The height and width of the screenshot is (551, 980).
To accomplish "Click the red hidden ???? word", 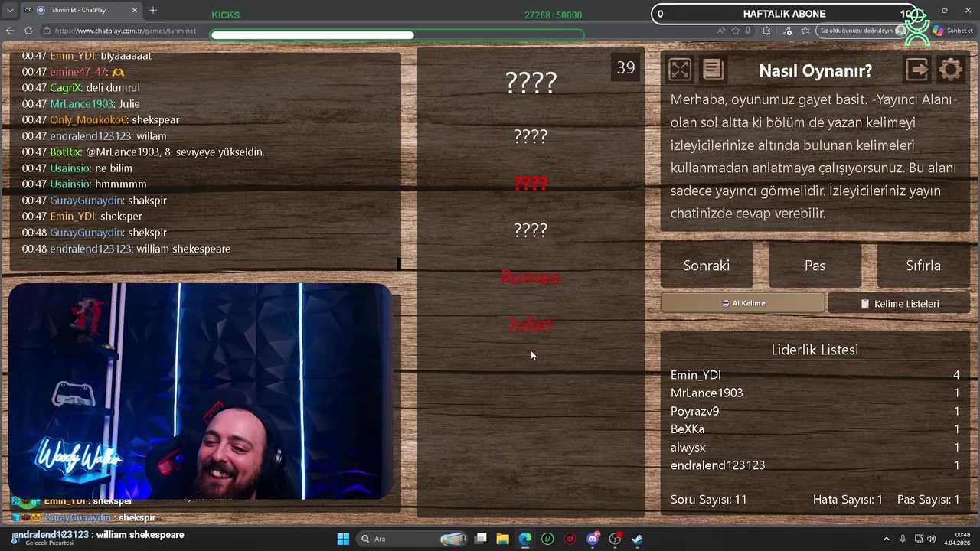I will click(531, 184).
